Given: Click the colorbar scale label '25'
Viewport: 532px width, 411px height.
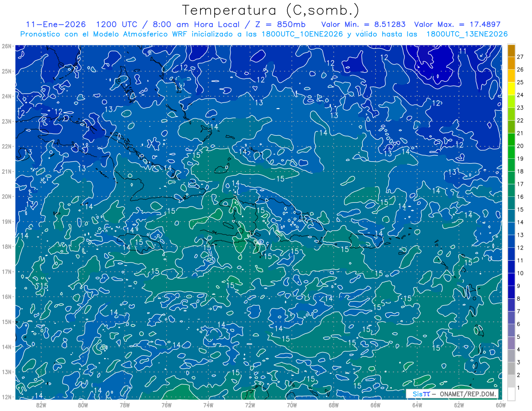Looking at the screenshot, I should [x=520, y=82].
